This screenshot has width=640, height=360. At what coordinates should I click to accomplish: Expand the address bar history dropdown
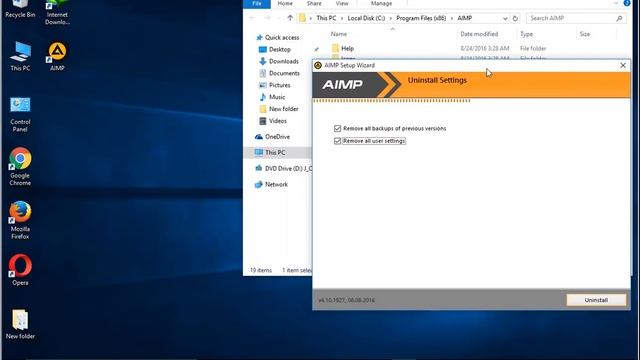(x=505, y=18)
